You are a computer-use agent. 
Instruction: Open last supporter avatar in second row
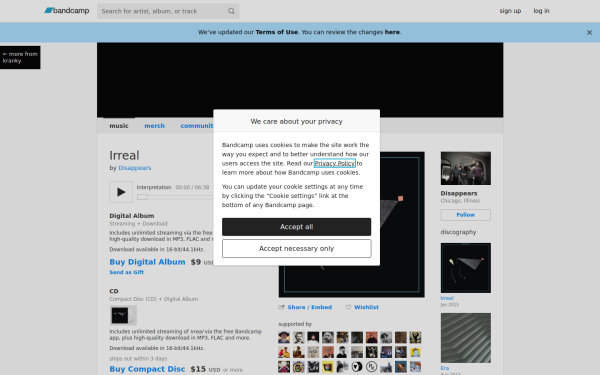click(x=415, y=352)
